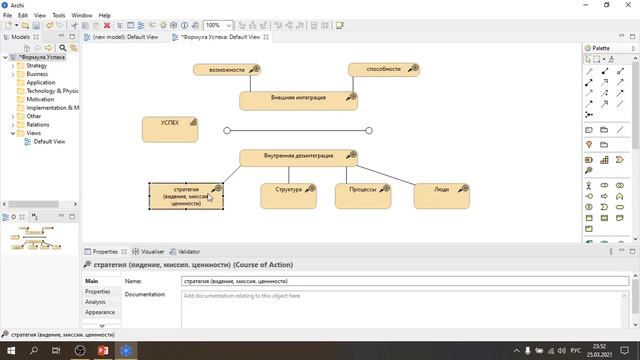Expand the Relations folder

pos(13,125)
